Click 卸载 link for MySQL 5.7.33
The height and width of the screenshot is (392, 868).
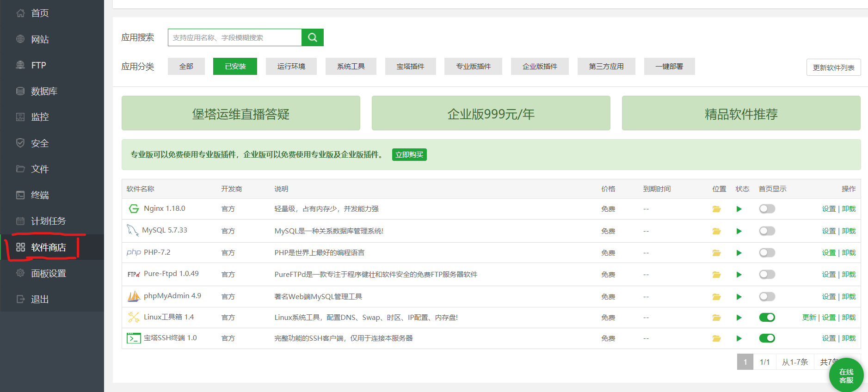[x=849, y=231]
